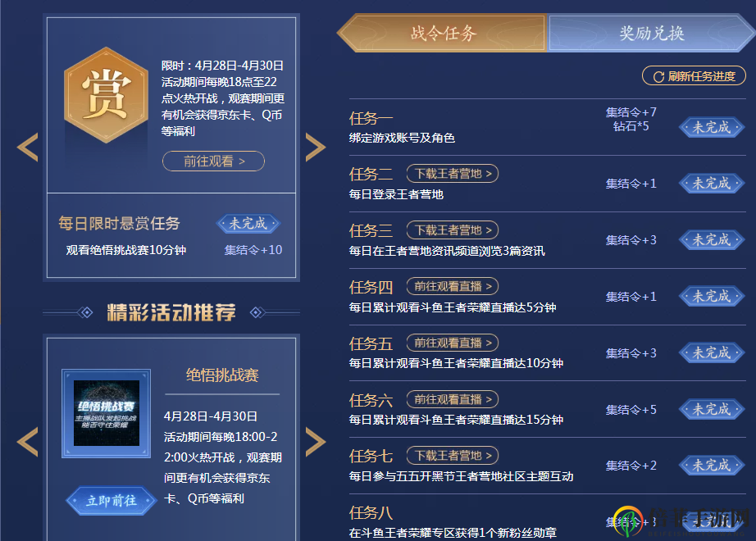The width and height of the screenshot is (756, 541).
Task: Click 未完成 button for 任务三
Action: point(711,240)
